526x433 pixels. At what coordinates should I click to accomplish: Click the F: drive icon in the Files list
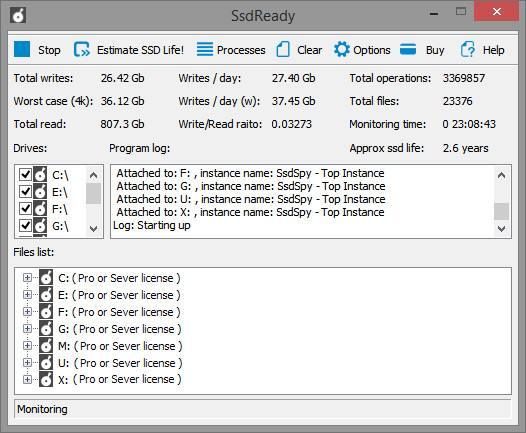[x=46, y=312]
